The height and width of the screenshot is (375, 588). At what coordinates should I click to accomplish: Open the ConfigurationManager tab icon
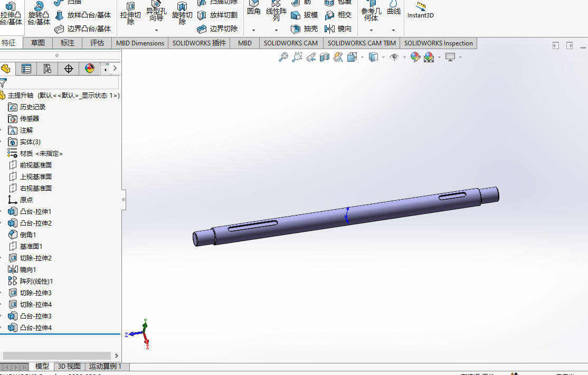tap(48, 69)
